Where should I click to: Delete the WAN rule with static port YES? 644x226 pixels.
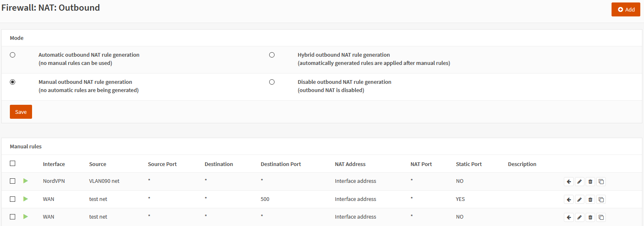[x=590, y=199]
